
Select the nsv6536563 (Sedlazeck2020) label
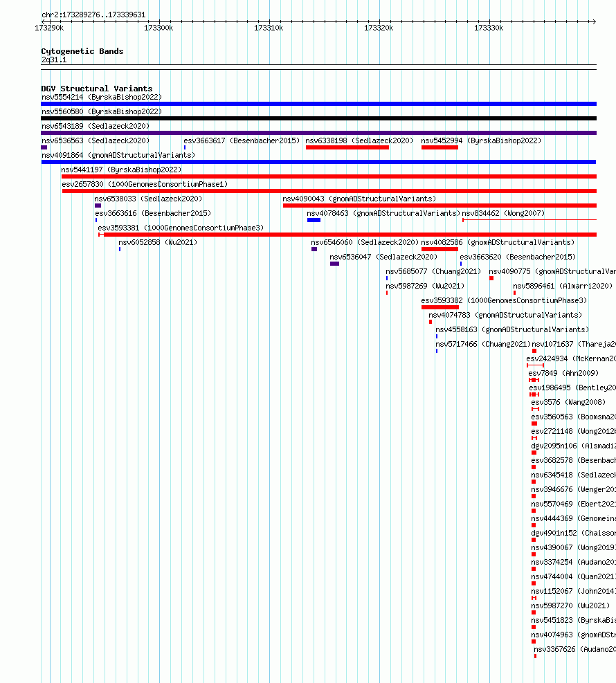[96, 140]
